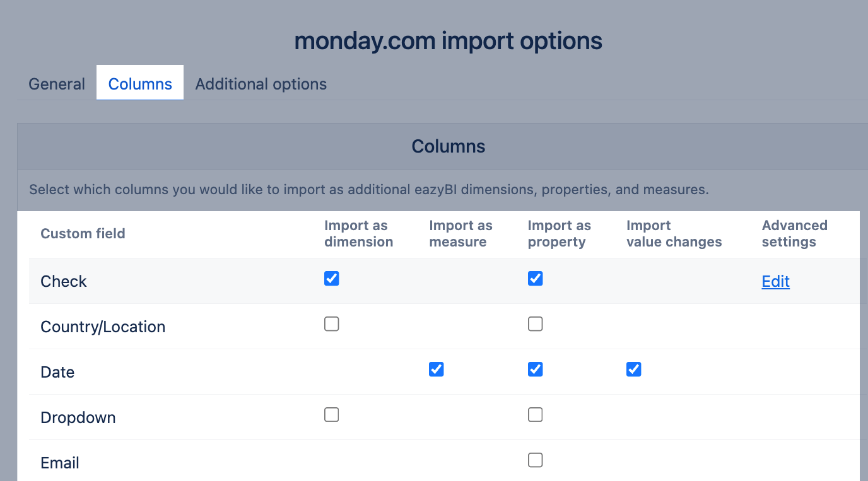The image size is (868, 481).
Task: Click the Dropdown field row label
Action: (78, 418)
